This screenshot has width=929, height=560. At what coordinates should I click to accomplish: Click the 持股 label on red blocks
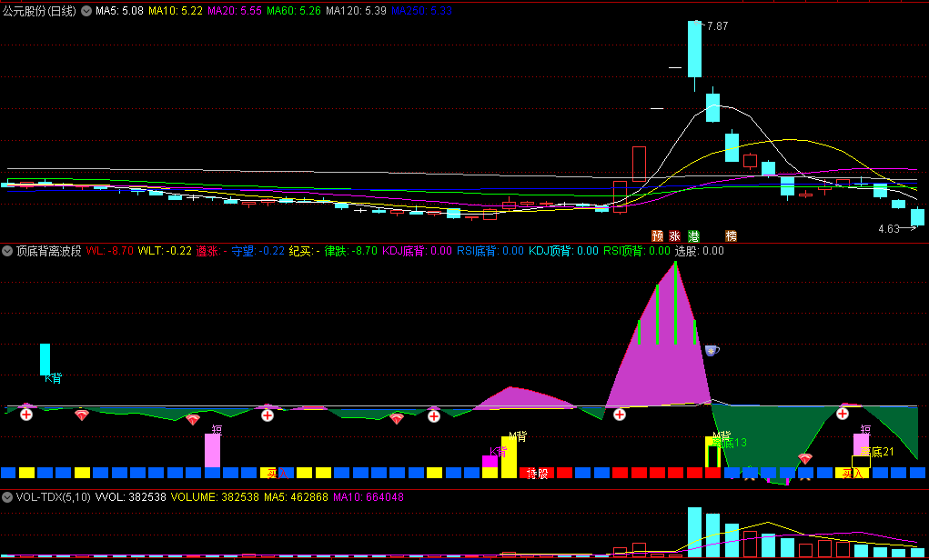(538, 474)
